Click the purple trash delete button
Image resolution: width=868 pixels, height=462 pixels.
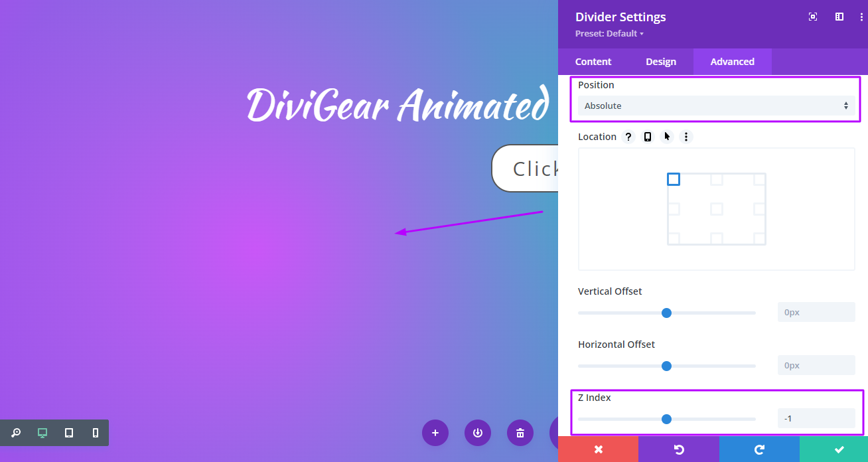pos(520,433)
